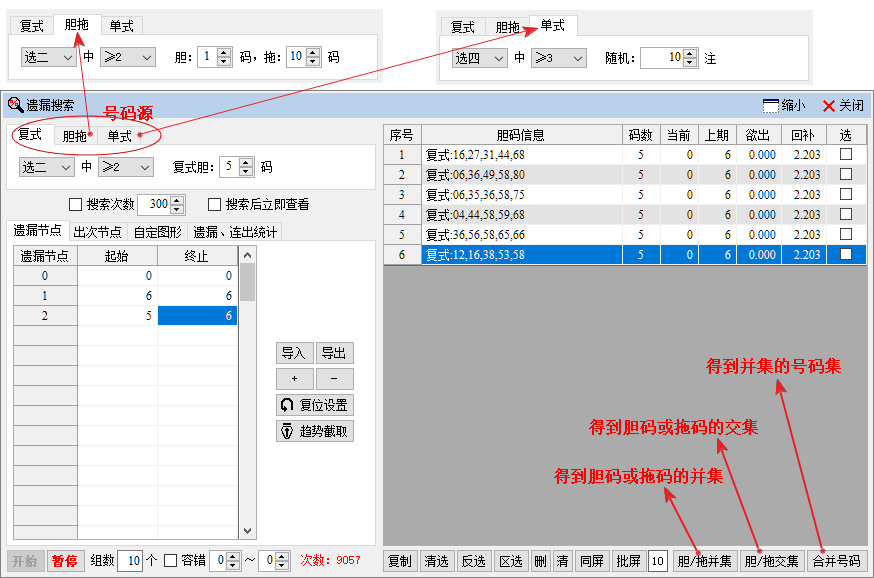Click the 组数 input field showing 10
Screen dimensions: 874x578
[x=129, y=561]
